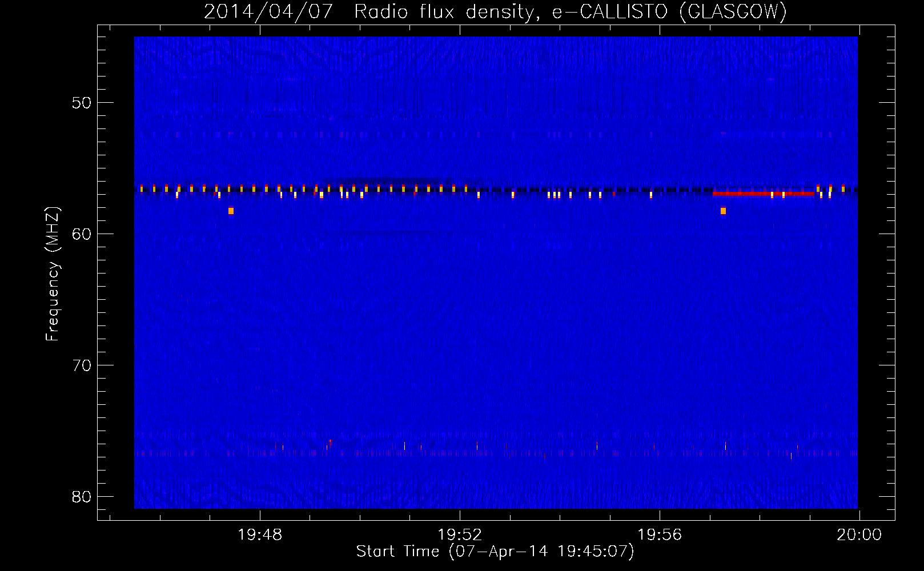Click the Frequency (MHZ) axis label
The image size is (924, 571).
(x=53, y=274)
